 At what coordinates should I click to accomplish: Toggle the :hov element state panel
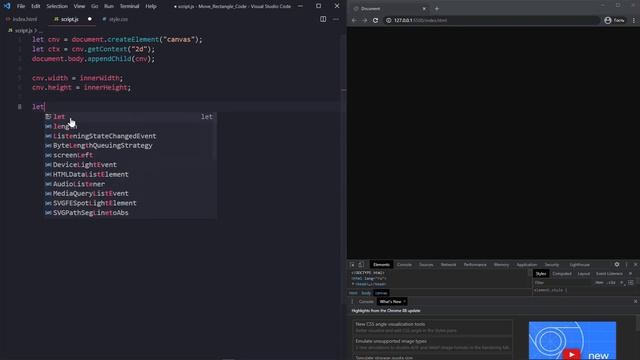[599, 282]
